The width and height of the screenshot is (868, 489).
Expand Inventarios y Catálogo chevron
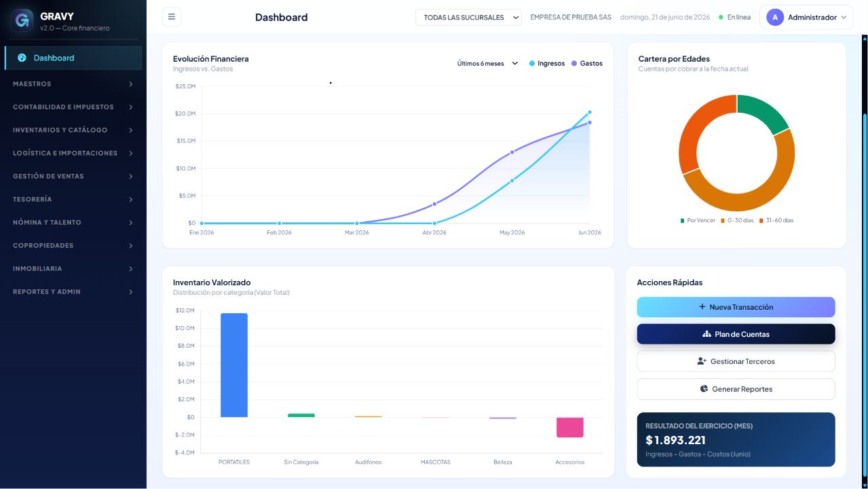pyautogui.click(x=131, y=130)
